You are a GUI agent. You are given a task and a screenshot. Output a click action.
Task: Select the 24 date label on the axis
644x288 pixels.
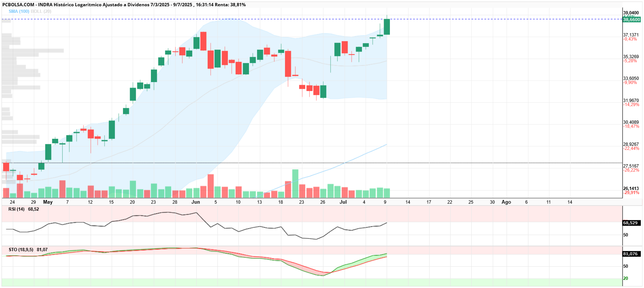pos(13,202)
